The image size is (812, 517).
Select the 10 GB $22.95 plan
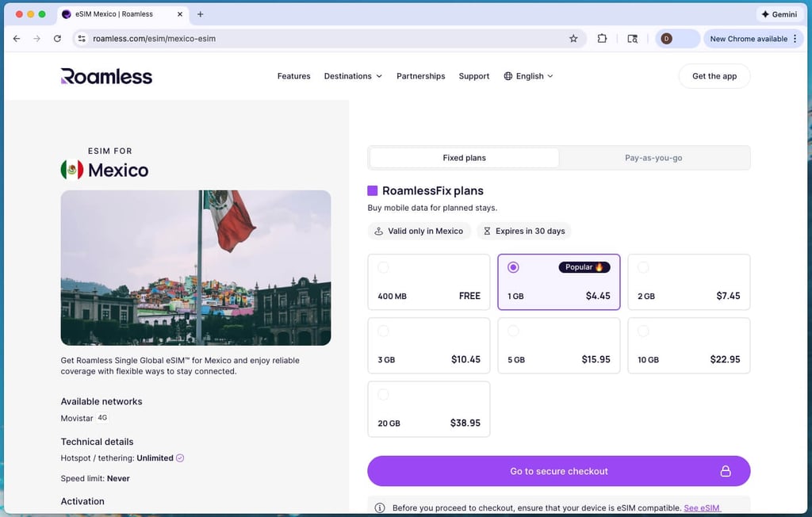pos(689,346)
